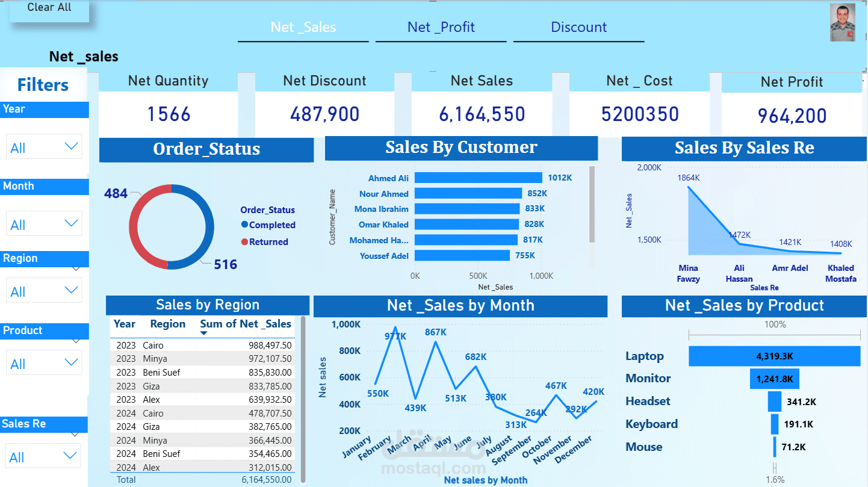Click the 100% marker above the funnel
Image resolution: width=868 pixels, height=487 pixels.
tap(775, 324)
